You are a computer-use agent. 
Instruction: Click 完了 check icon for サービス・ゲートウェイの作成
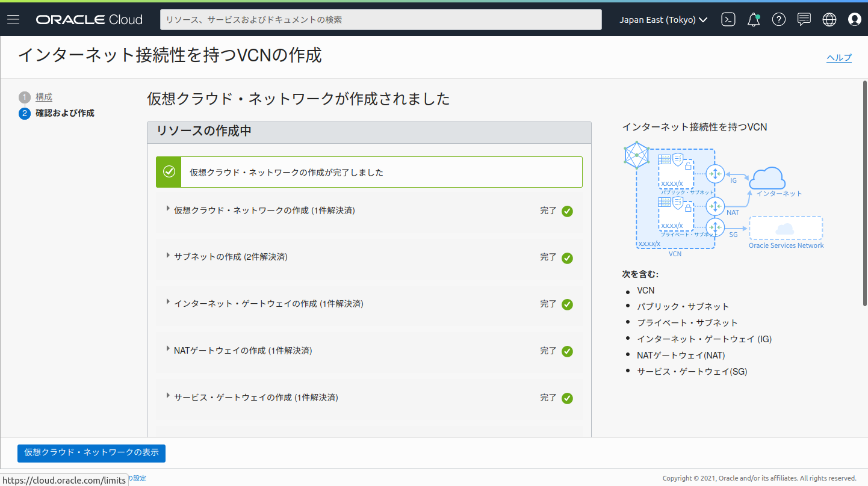tap(567, 399)
